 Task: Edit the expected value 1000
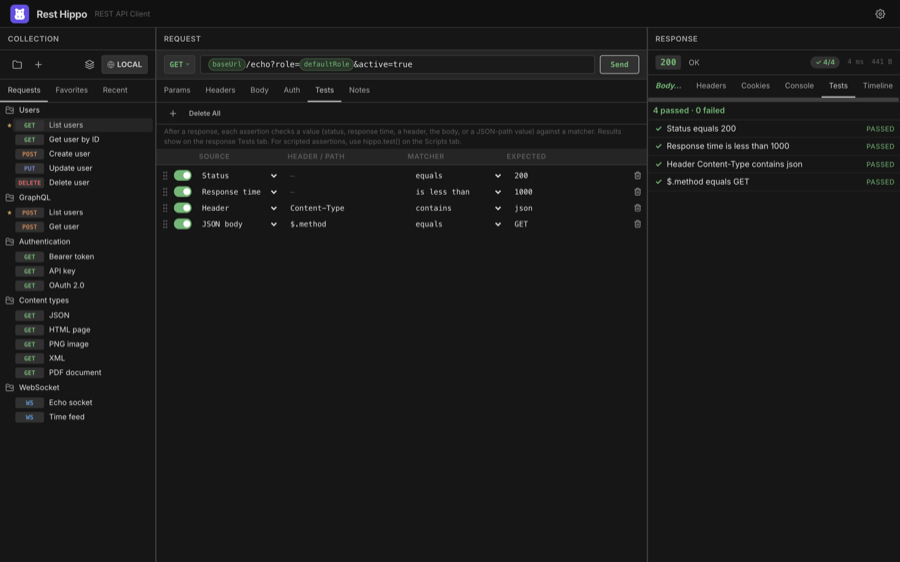tap(570, 192)
